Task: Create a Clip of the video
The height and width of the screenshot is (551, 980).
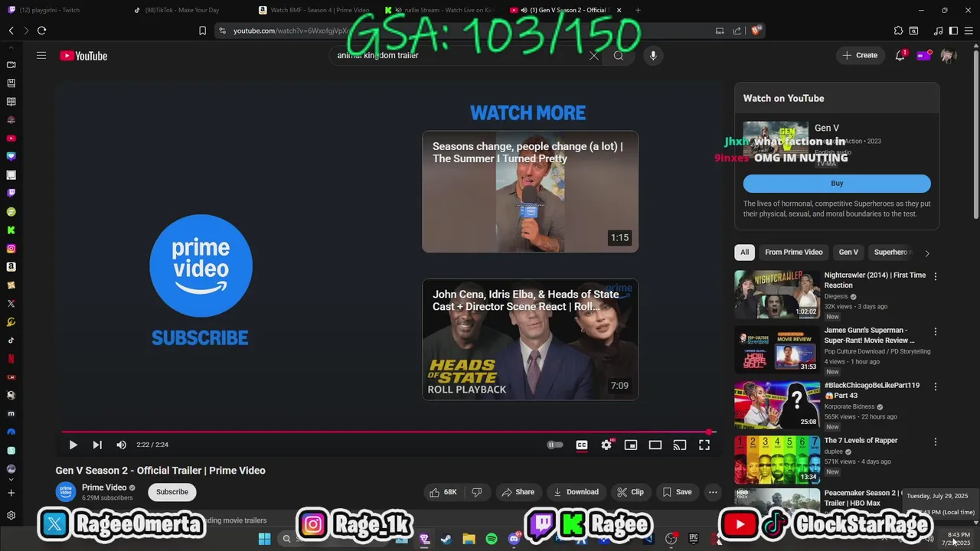Action: click(x=630, y=492)
